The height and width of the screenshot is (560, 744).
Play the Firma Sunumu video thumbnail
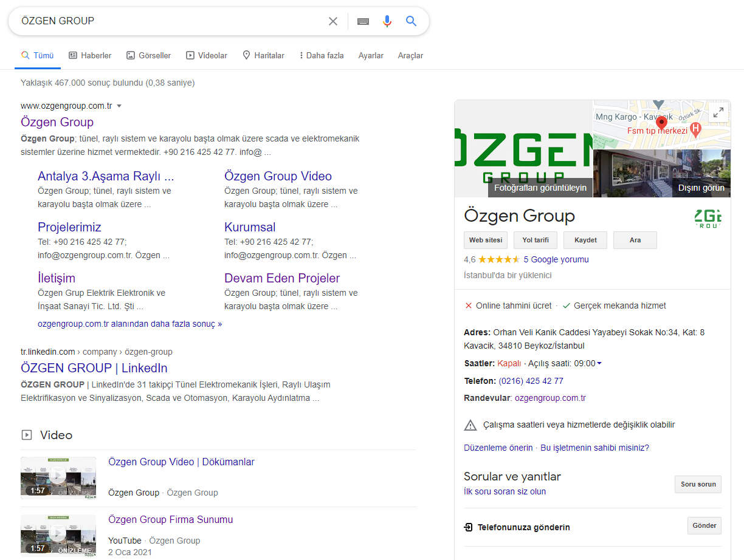58,536
